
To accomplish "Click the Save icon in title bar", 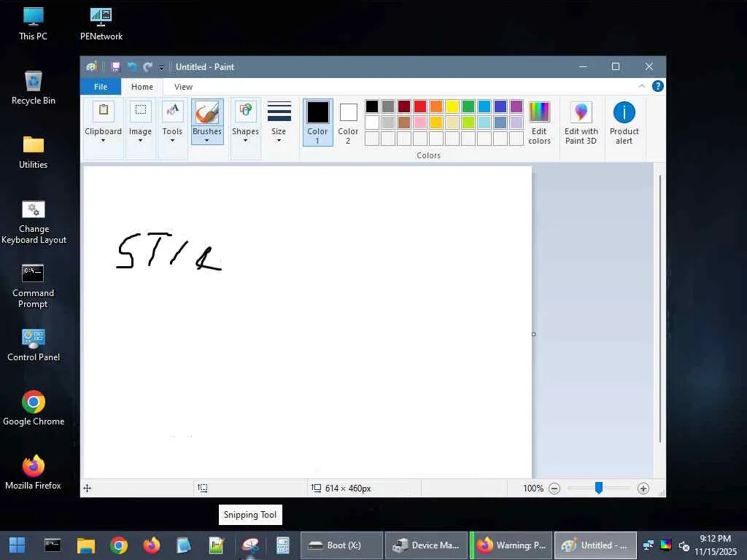I will tap(116, 67).
